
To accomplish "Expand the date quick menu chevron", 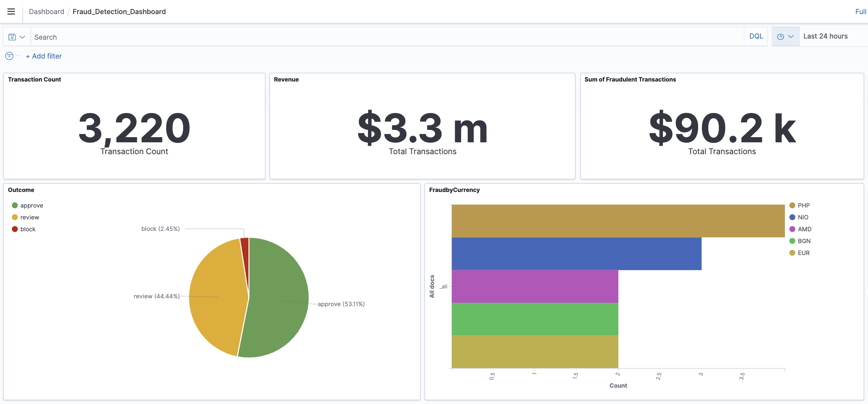I will [x=791, y=37].
